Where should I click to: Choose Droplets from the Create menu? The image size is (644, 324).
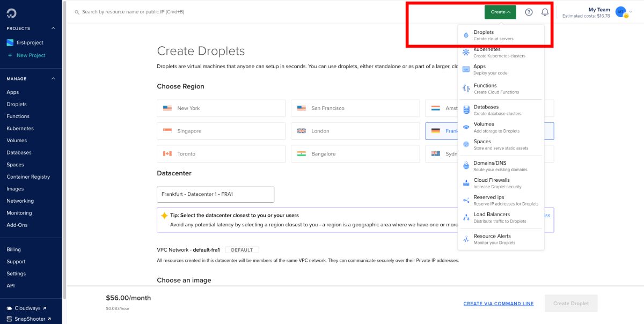coord(501,35)
